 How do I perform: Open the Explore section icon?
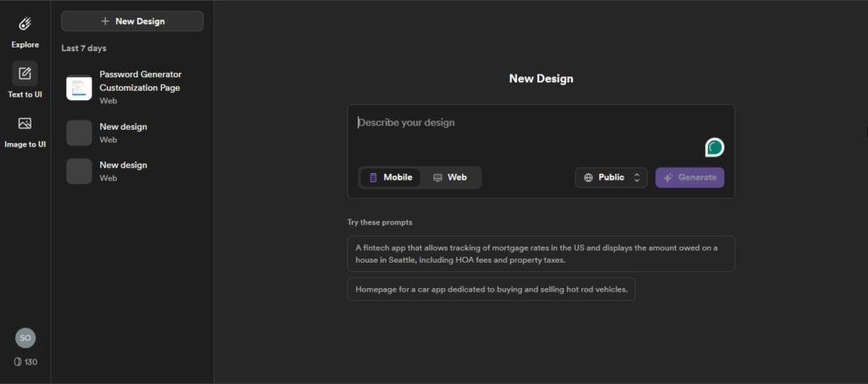25,24
